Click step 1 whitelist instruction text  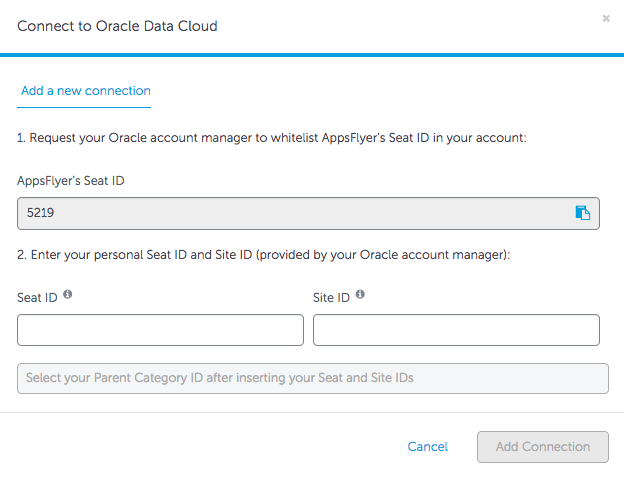pyautogui.click(x=271, y=137)
